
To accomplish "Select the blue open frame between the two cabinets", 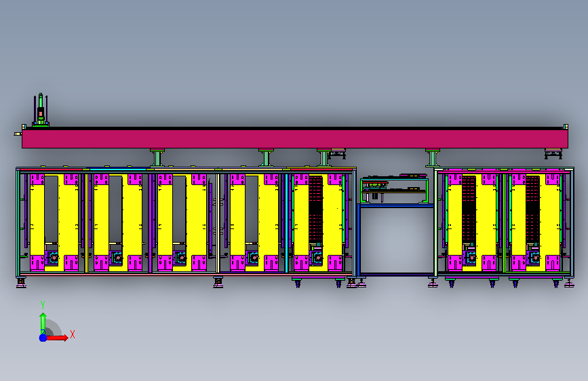I will [396, 240].
